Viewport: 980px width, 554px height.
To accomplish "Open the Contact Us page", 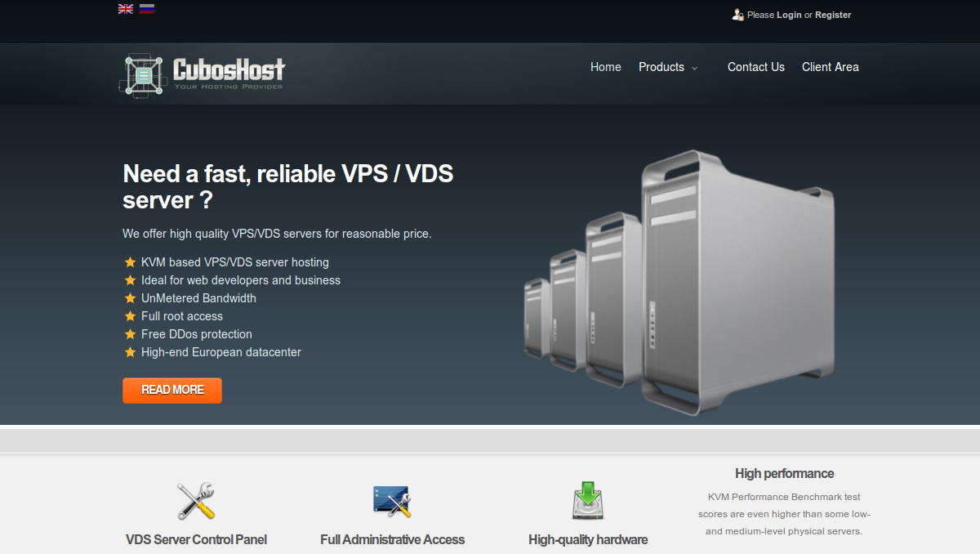I will (756, 67).
